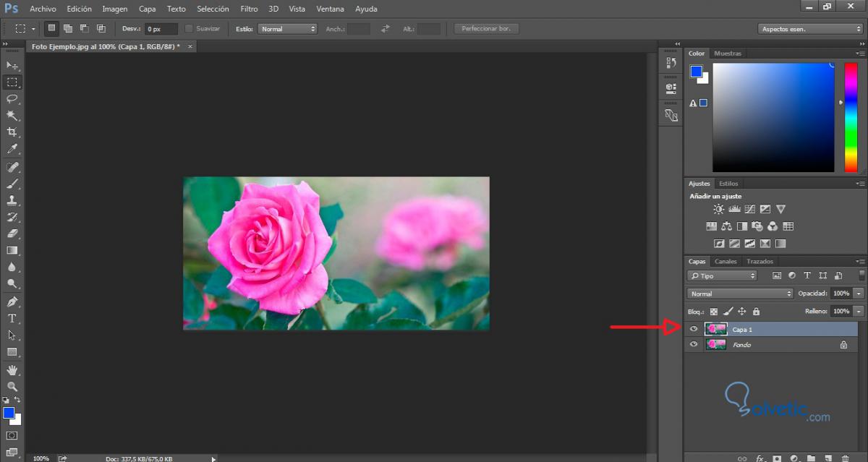The image size is (868, 462).
Task: Select the Clone Stamp tool
Action: pos(12,200)
